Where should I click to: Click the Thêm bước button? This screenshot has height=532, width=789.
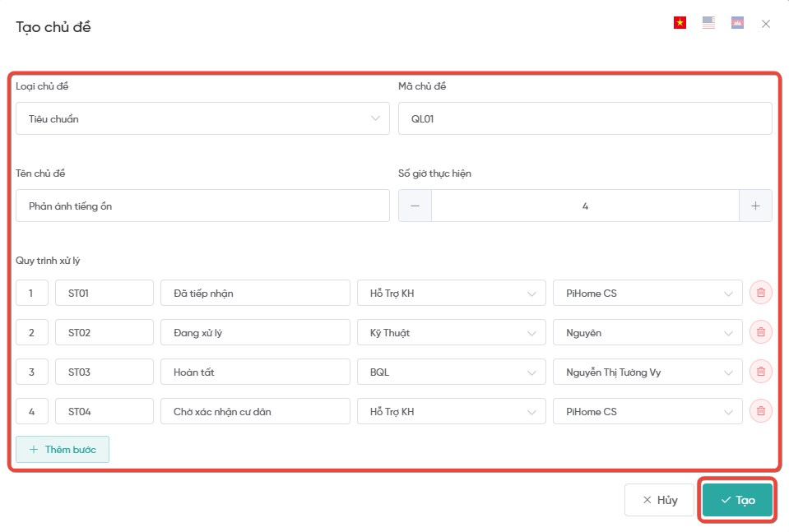(x=63, y=450)
